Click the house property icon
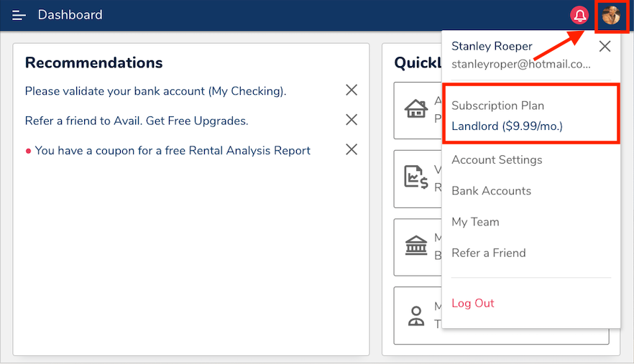The width and height of the screenshot is (634, 364). pyautogui.click(x=415, y=109)
